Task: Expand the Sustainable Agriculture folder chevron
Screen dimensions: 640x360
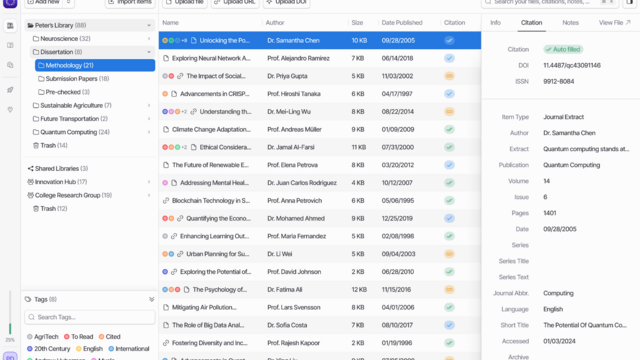Action: [149, 105]
